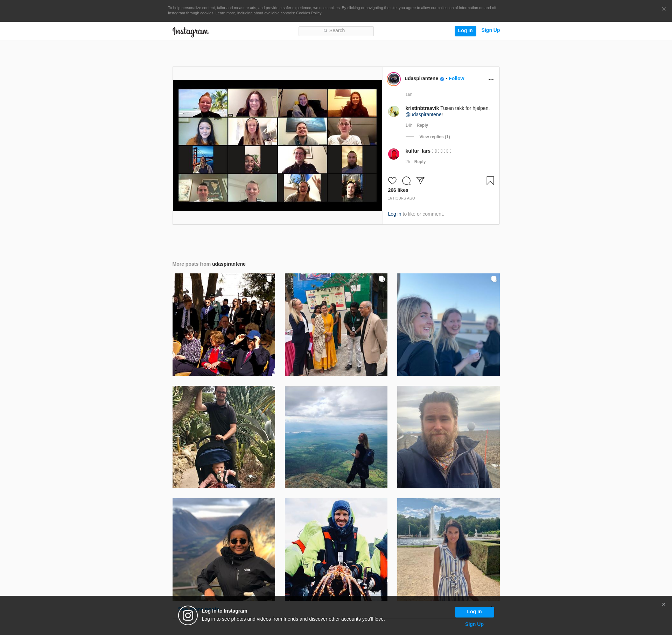Open thumbnail of man with stroller

tap(224, 437)
